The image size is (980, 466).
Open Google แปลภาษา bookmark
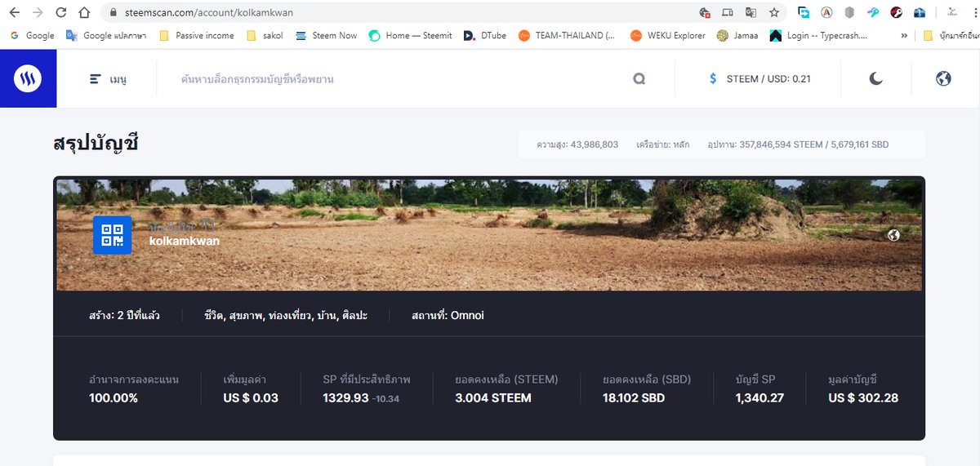106,36
